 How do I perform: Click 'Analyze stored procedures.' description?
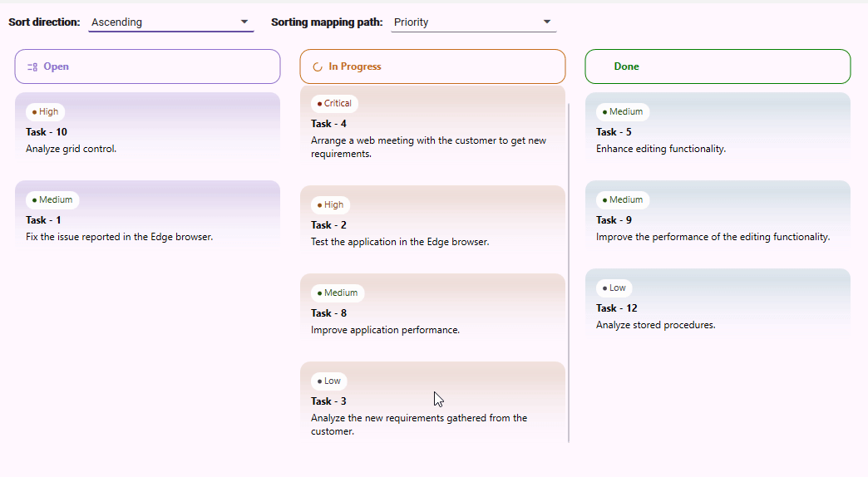tap(655, 325)
